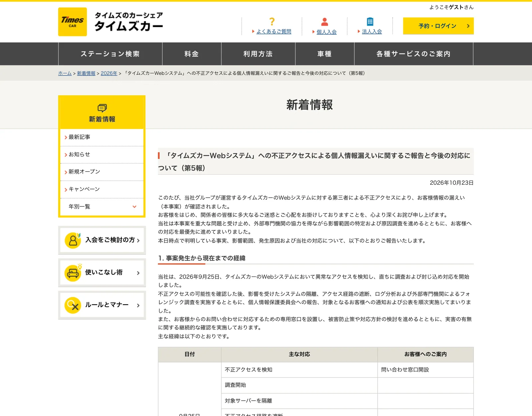Open the 個人入会 link
The image size is (532, 416).
(327, 32)
